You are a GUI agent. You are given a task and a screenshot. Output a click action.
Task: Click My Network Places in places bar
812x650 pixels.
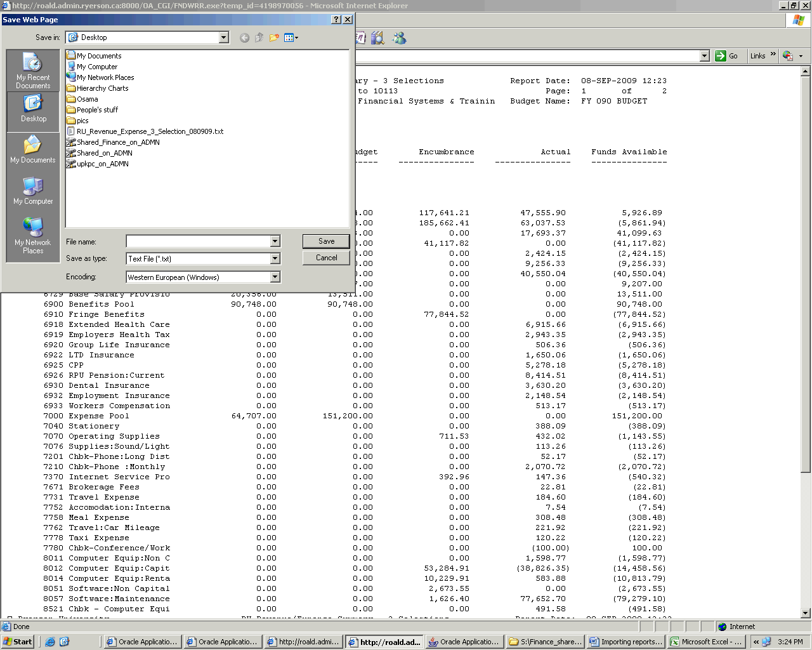point(33,235)
